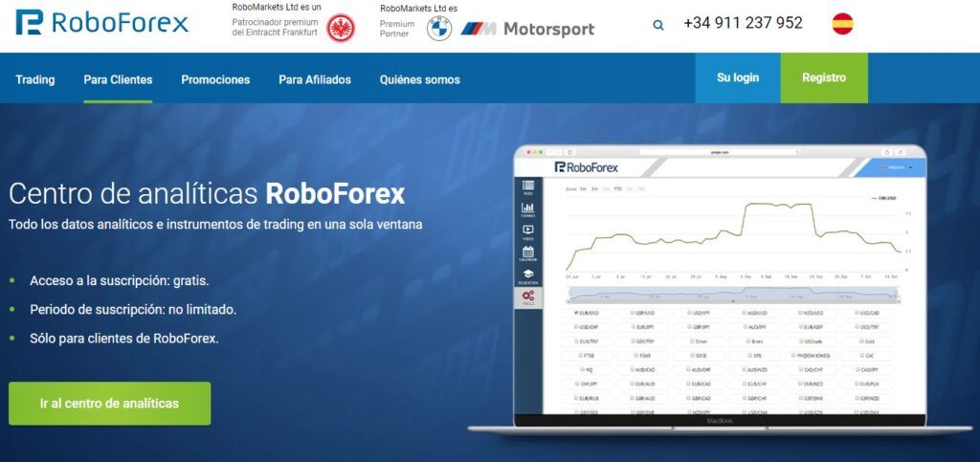Click the text Periodo de suscripción: no limitado.
Screen dimensions: 980x462
(x=133, y=310)
